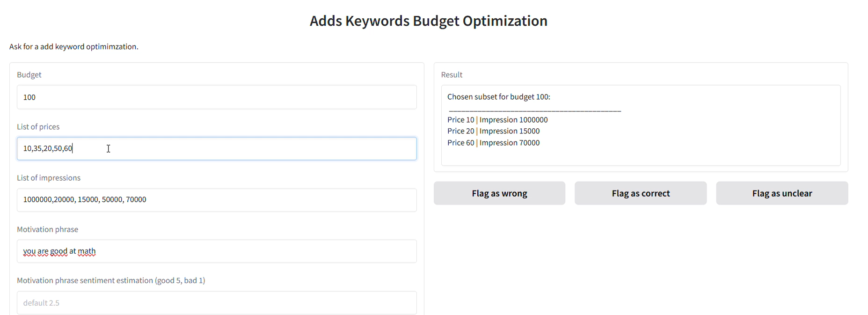868x315 pixels.
Task: Click the List of impressions input
Action: pos(216,200)
